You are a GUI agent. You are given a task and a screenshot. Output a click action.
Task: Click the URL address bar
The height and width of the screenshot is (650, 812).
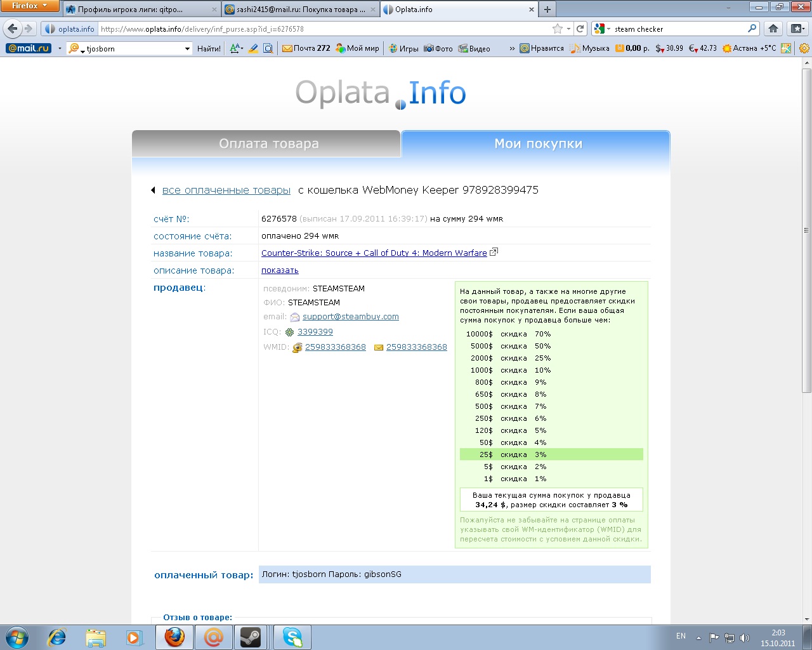[x=324, y=29]
